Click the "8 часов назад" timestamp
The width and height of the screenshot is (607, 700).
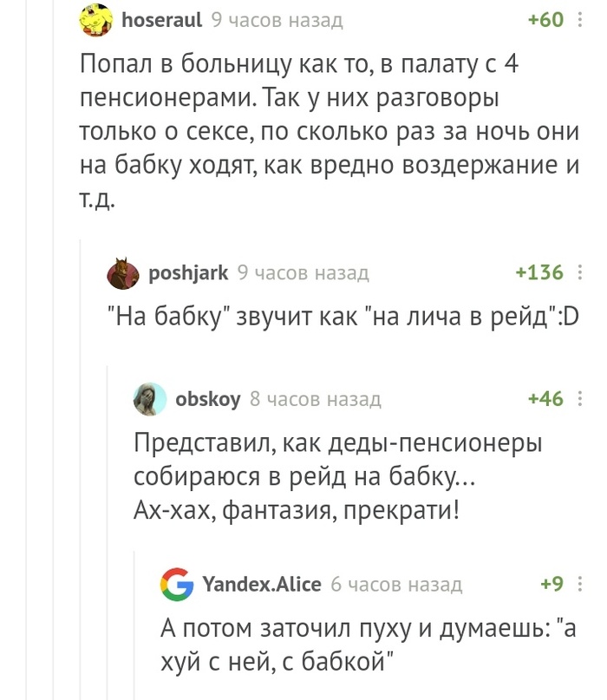coord(316,400)
